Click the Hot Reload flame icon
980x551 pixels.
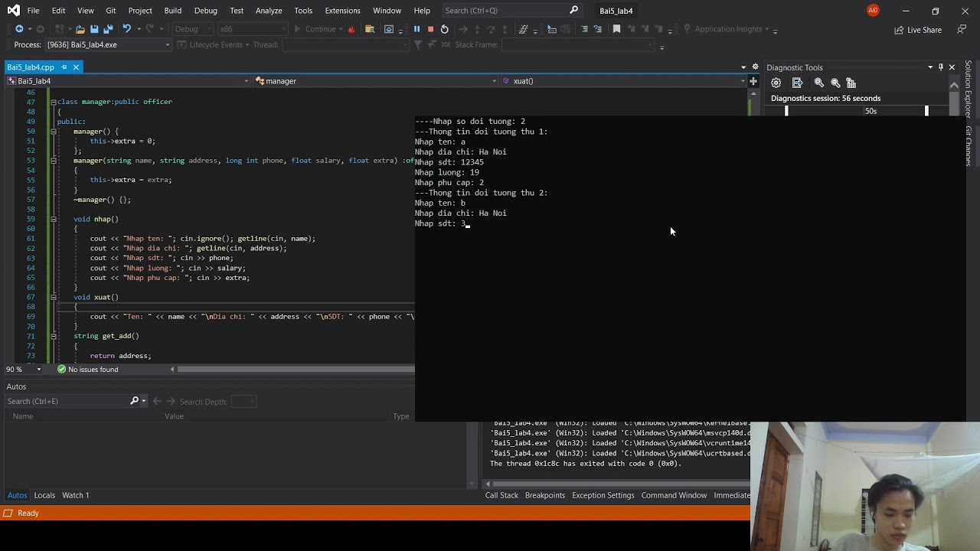pyautogui.click(x=351, y=29)
